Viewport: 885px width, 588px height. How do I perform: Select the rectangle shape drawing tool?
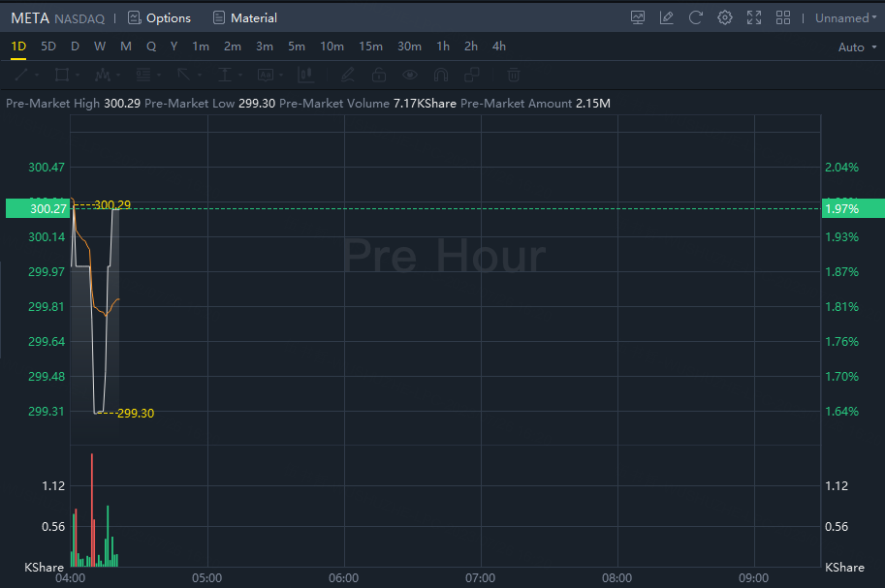coord(61,75)
